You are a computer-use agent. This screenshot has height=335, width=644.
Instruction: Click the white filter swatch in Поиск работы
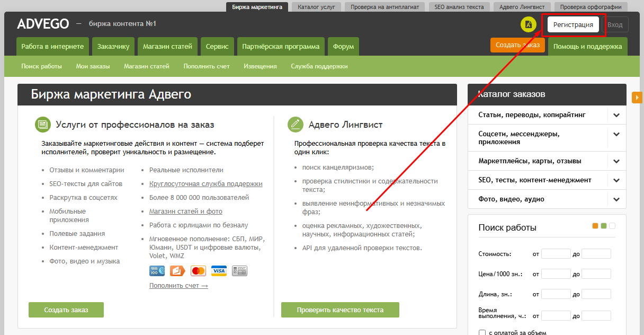click(612, 225)
